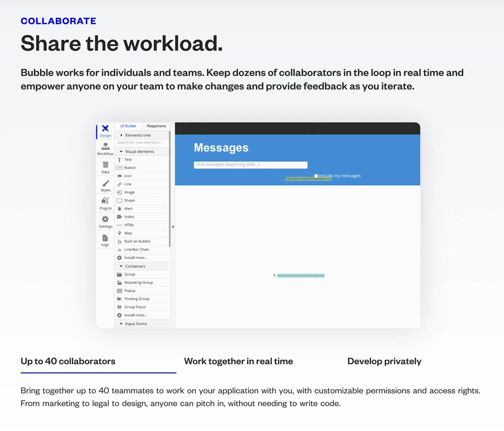504x431 pixels.
Task: Select the Video camera icon
Action: (119, 217)
